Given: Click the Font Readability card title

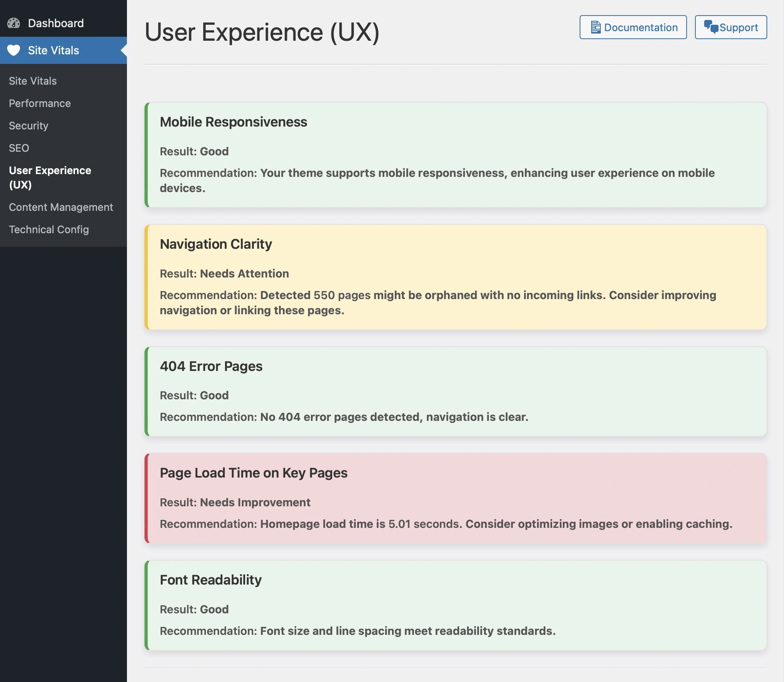Looking at the screenshot, I should [211, 580].
